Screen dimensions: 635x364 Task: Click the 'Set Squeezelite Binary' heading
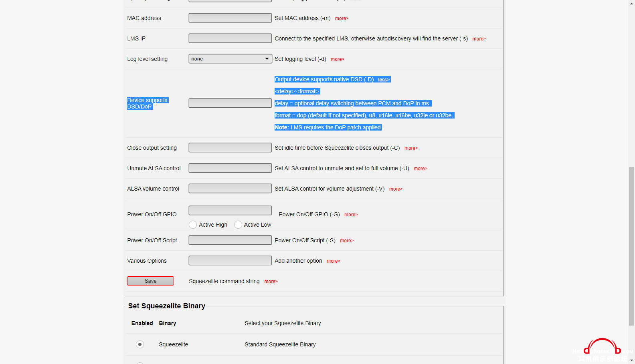(167, 306)
